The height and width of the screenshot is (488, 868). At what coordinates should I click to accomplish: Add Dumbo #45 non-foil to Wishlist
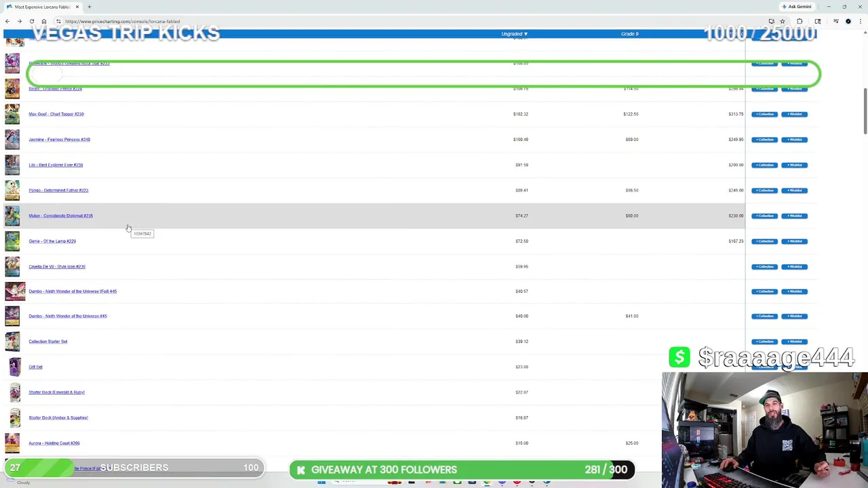794,316
